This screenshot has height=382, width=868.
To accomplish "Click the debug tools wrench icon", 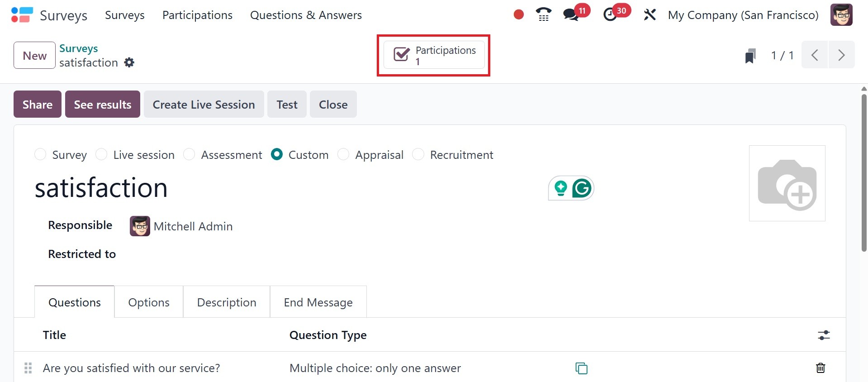I will (x=650, y=15).
